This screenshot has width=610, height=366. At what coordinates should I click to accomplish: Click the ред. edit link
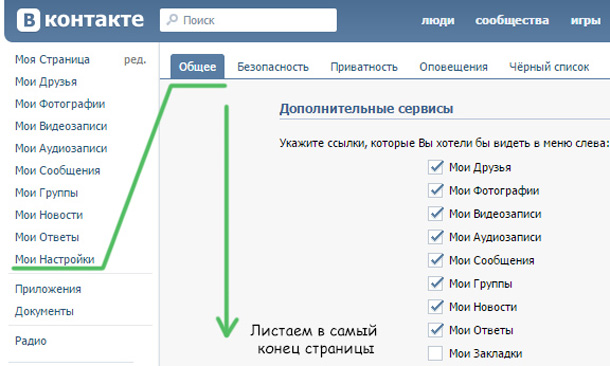click(135, 60)
